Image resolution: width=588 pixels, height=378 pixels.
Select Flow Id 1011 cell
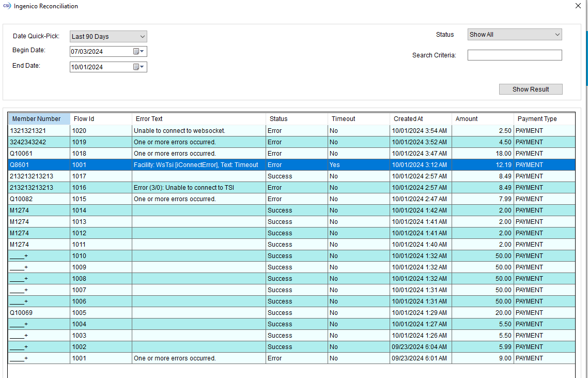(101, 245)
